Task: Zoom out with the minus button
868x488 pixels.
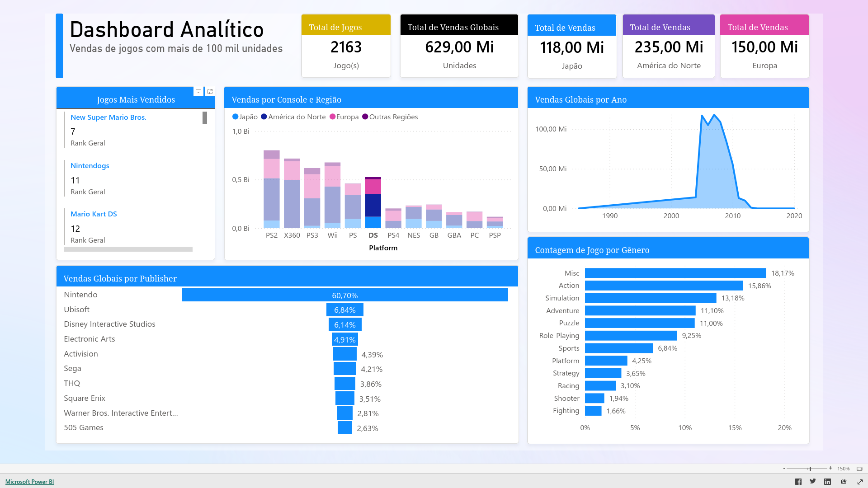Action: [784, 469]
